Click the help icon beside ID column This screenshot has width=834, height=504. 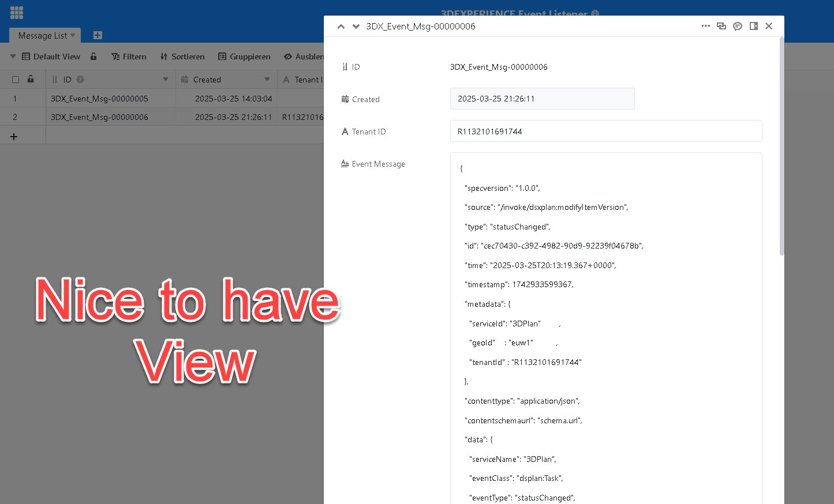80,80
